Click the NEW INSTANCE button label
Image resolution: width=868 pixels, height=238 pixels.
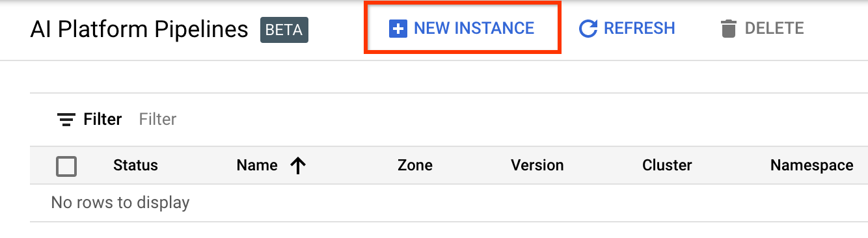(474, 29)
